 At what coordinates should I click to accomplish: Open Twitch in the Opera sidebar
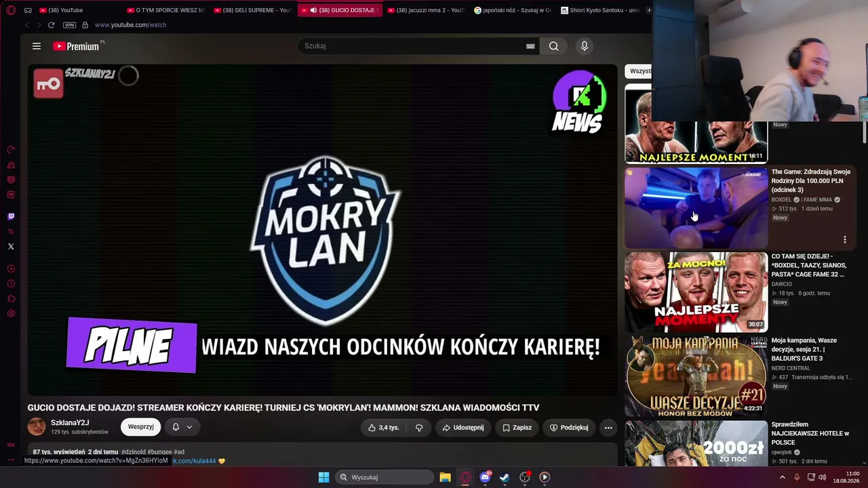(x=11, y=217)
